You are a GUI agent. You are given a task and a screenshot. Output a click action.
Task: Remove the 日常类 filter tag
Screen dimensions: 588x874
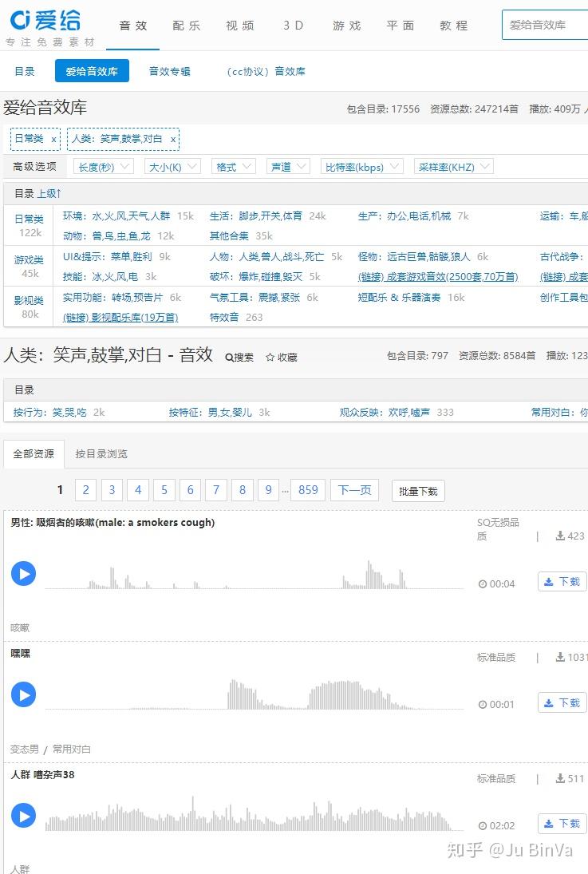[53, 140]
